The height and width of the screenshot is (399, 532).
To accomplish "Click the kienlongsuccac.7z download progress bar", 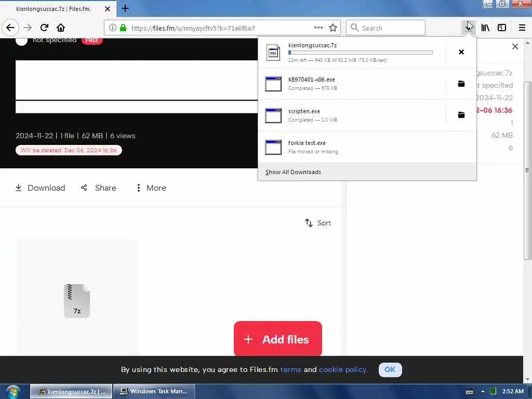I will pyautogui.click(x=361, y=52).
